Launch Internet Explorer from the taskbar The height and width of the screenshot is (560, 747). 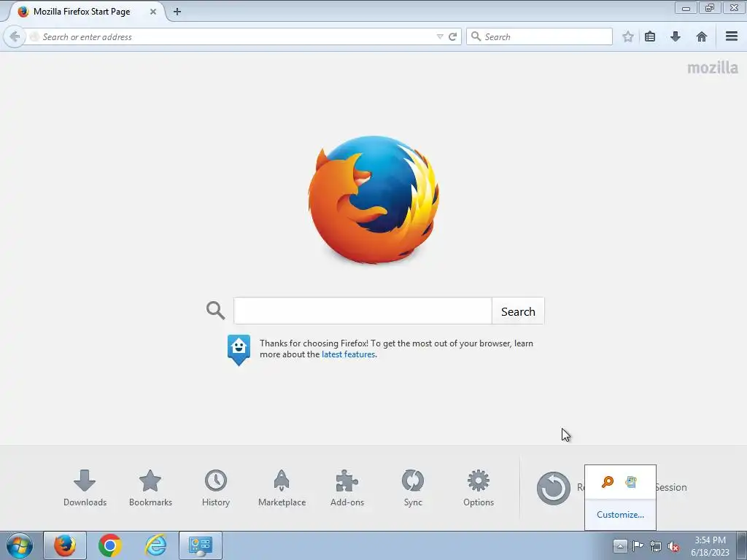point(156,545)
